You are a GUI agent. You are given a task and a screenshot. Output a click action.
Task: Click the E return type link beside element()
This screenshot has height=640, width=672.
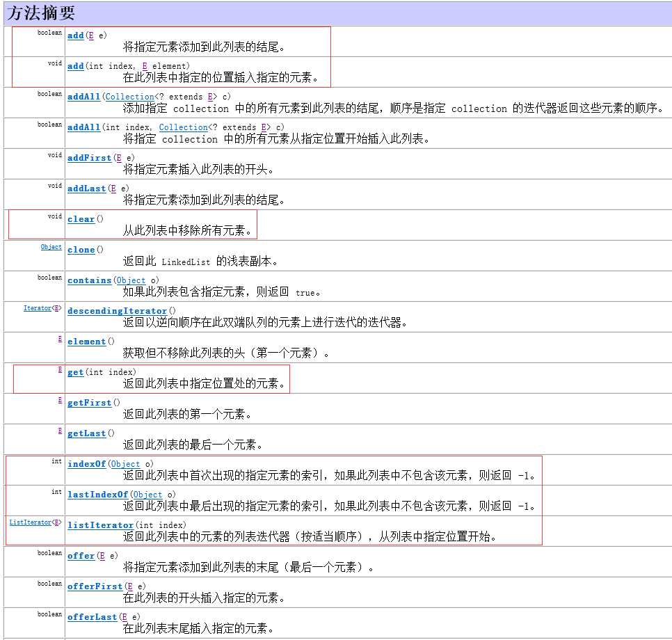[60, 339]
